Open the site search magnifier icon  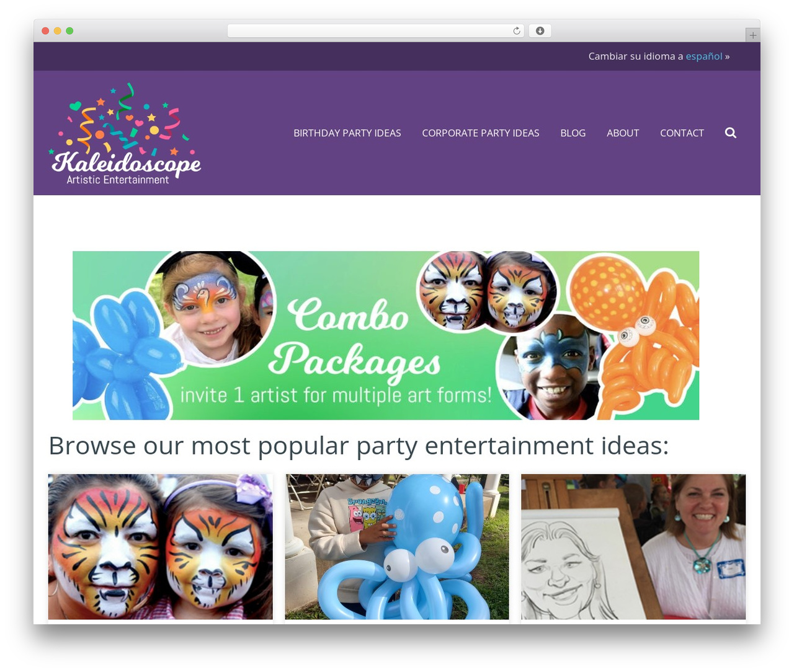(x=731, y=133)
